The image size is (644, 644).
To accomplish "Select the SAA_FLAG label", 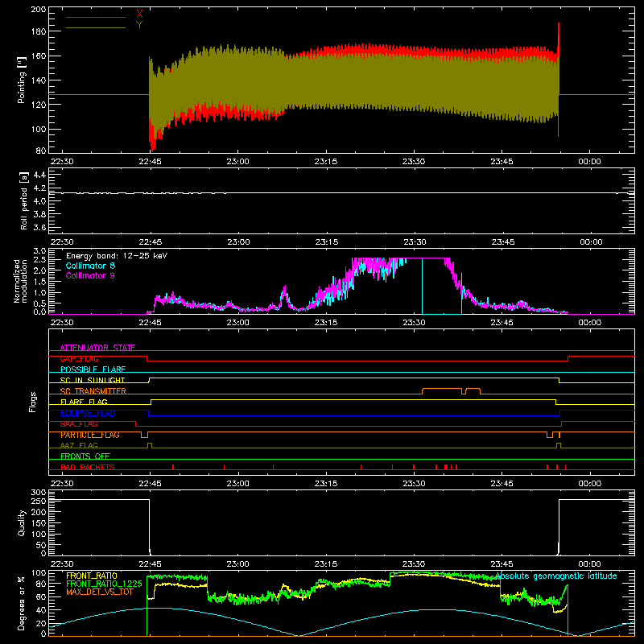I will [79, 424].
